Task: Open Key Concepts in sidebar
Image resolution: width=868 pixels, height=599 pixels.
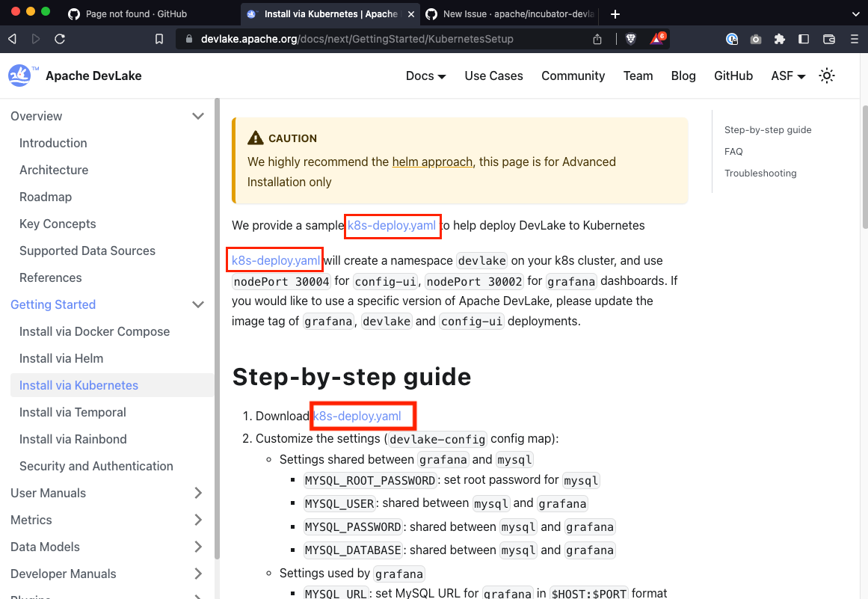Action: (x=58, y=224)
